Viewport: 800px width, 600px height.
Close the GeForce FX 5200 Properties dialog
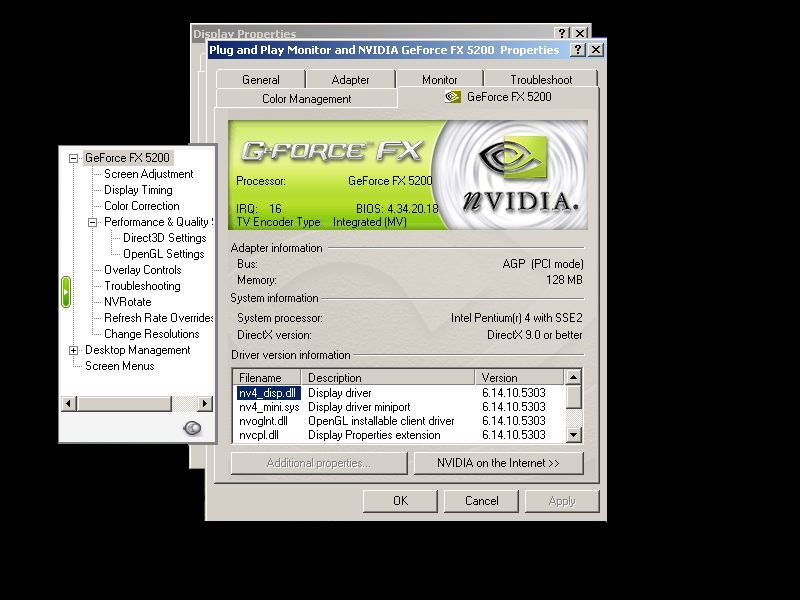[595, 49]
